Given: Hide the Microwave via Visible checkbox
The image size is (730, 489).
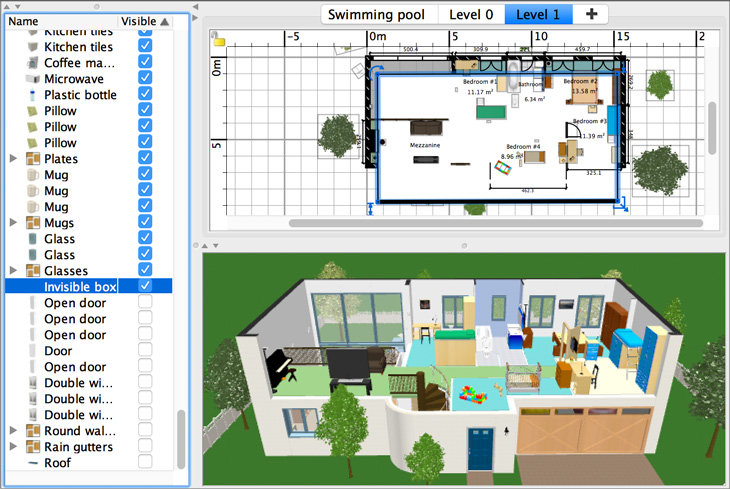Looking at the screenshot, I should tap(145, 79).
